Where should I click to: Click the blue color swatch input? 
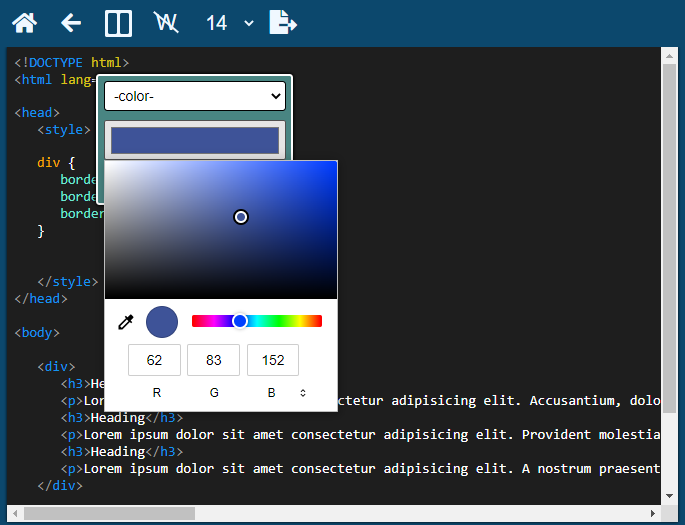[195, 141]
